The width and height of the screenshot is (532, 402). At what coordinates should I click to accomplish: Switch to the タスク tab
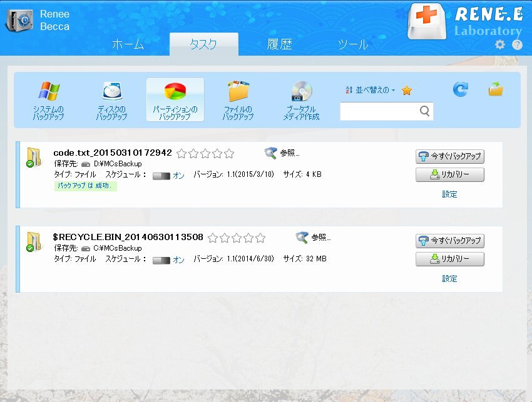pyautogui.click(x=204, y=44)
